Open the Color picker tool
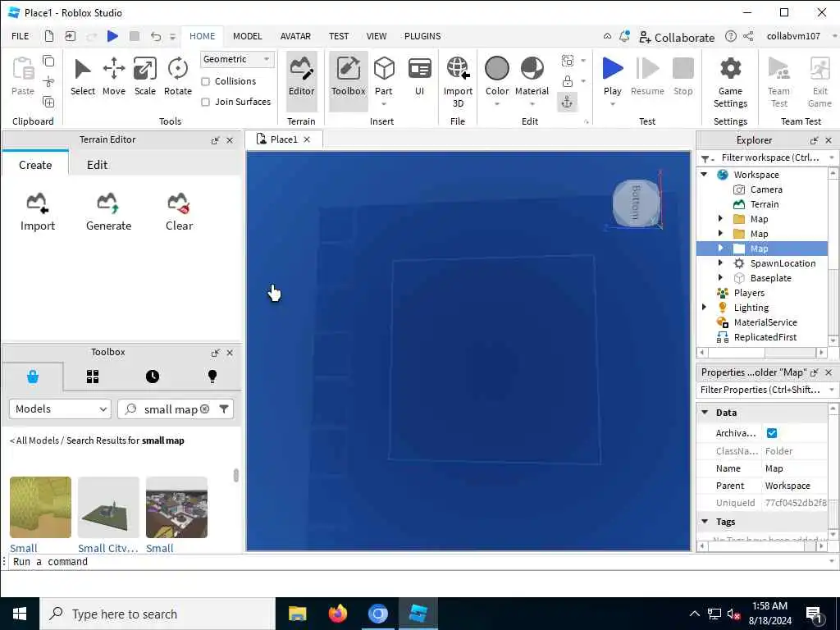 (x=497, y=76)
